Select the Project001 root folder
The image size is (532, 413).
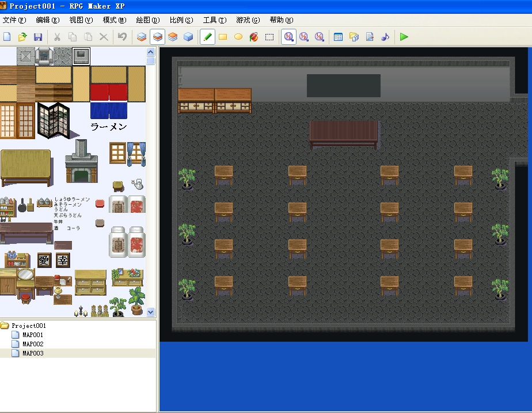[x=29, y=326]
